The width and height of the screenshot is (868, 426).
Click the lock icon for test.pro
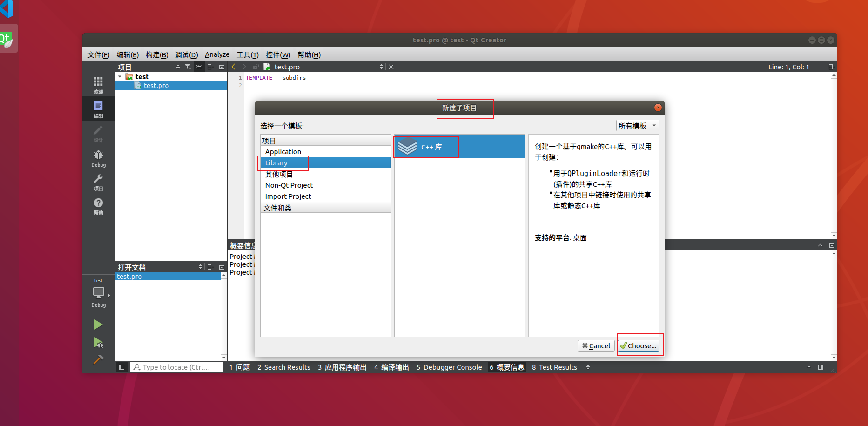256,67
